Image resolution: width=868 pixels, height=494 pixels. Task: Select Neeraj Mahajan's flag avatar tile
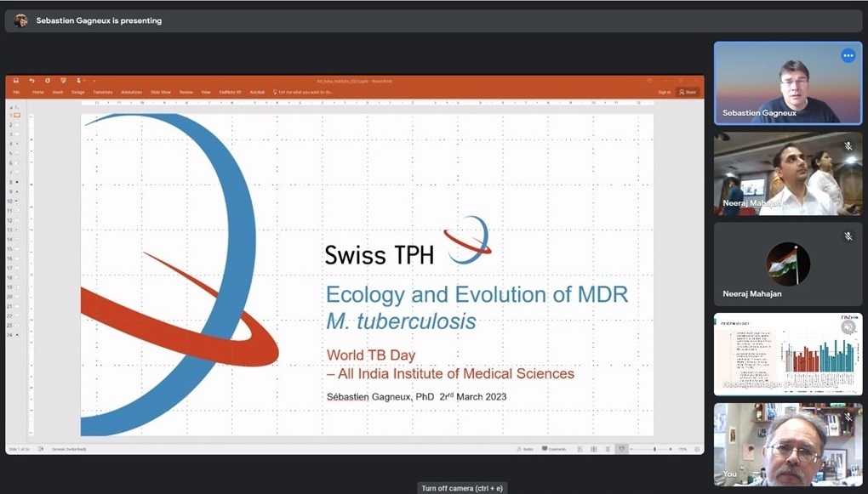788,264
